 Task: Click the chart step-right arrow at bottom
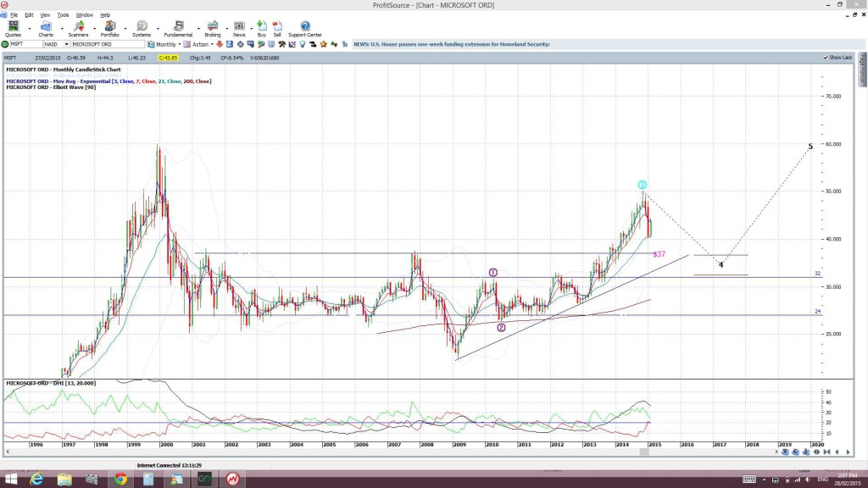[848, 452]
